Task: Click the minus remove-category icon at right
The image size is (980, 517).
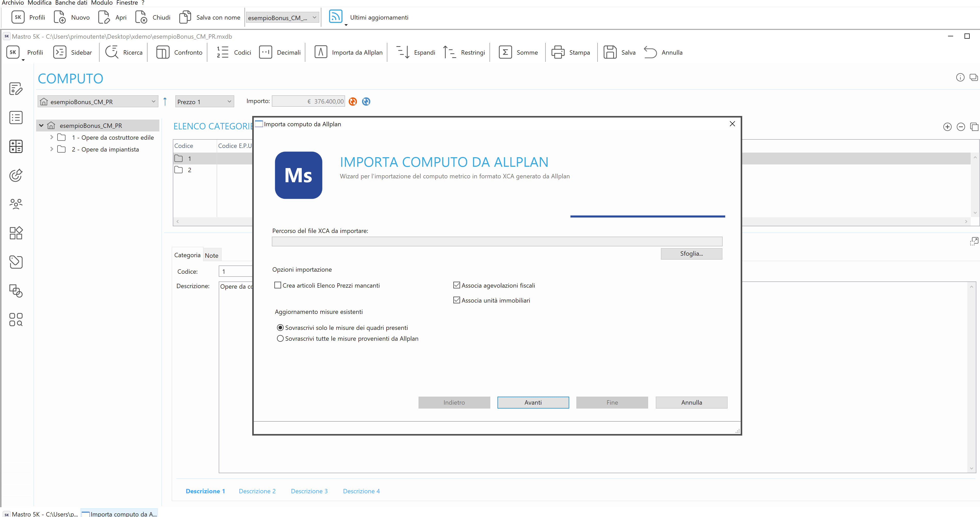Action: (961, 127)
